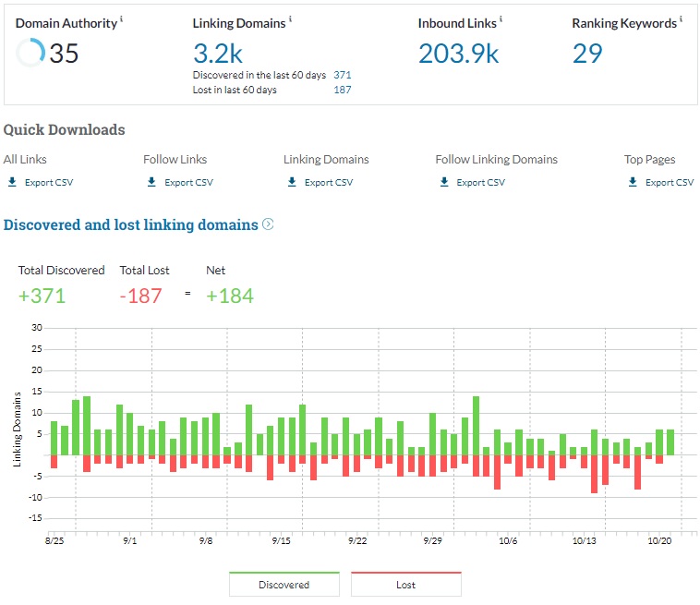Export CSV for All Links

point(49,182)
